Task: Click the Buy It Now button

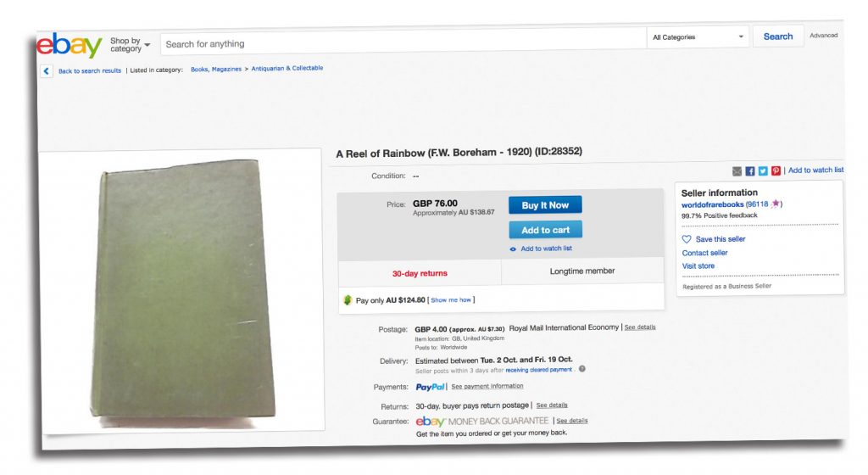Action: [x=545, y=204]
